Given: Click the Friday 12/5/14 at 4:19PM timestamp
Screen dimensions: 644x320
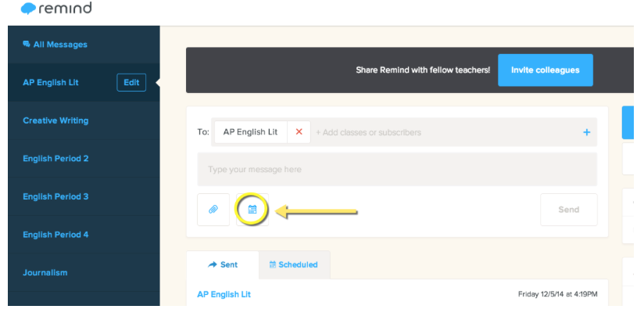Looking at the screenshot, I should (x=558, y=294).
